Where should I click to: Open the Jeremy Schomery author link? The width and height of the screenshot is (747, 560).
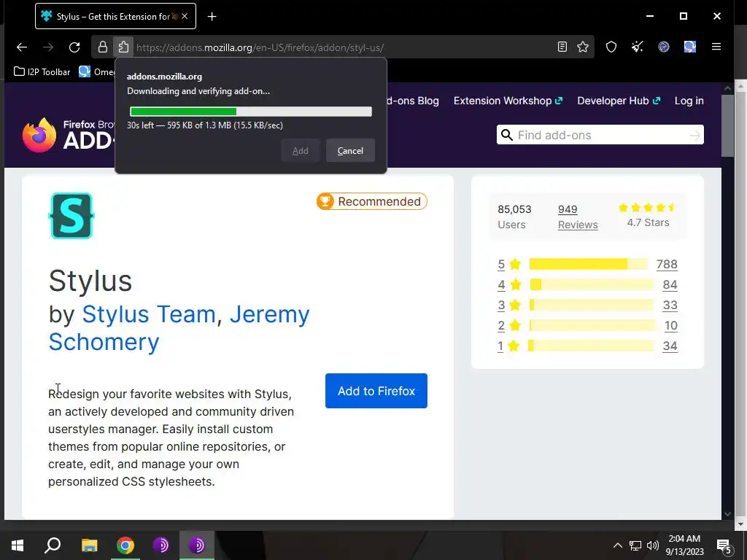coord(179,328)
